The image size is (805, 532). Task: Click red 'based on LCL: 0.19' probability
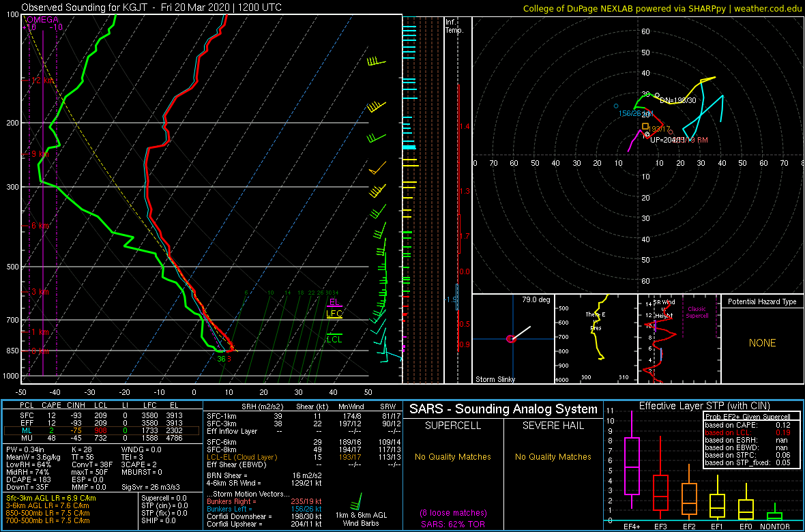coord(748,432)
